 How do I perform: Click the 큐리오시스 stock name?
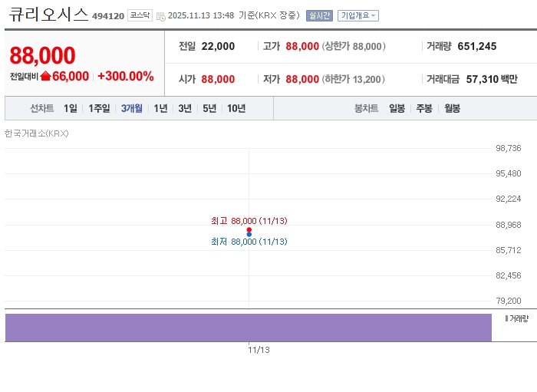49,15
